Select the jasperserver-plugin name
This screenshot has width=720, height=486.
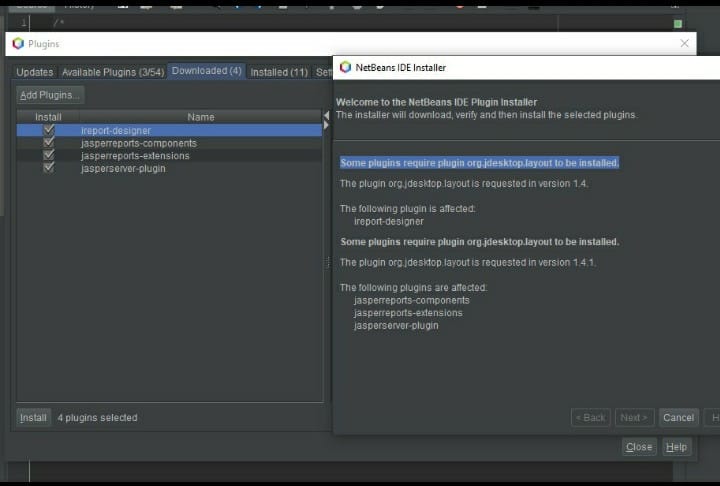pos(123,169)
